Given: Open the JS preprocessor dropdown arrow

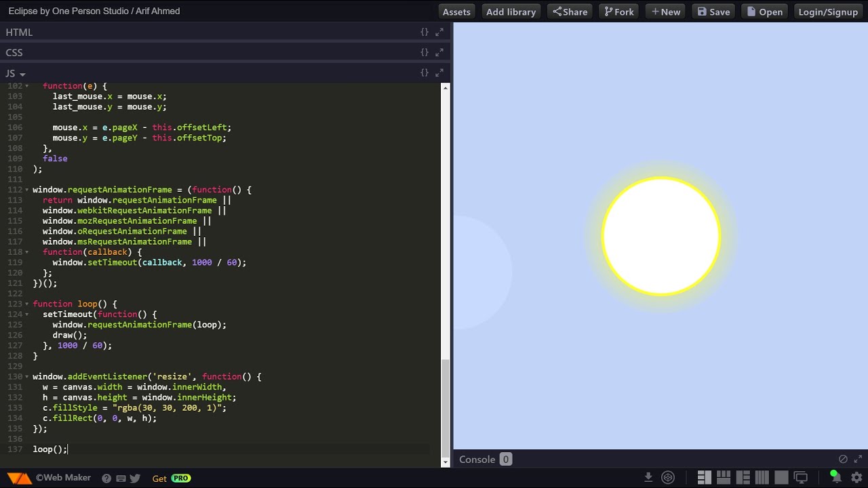Looking at the screenshot, I should pos(22,74).
